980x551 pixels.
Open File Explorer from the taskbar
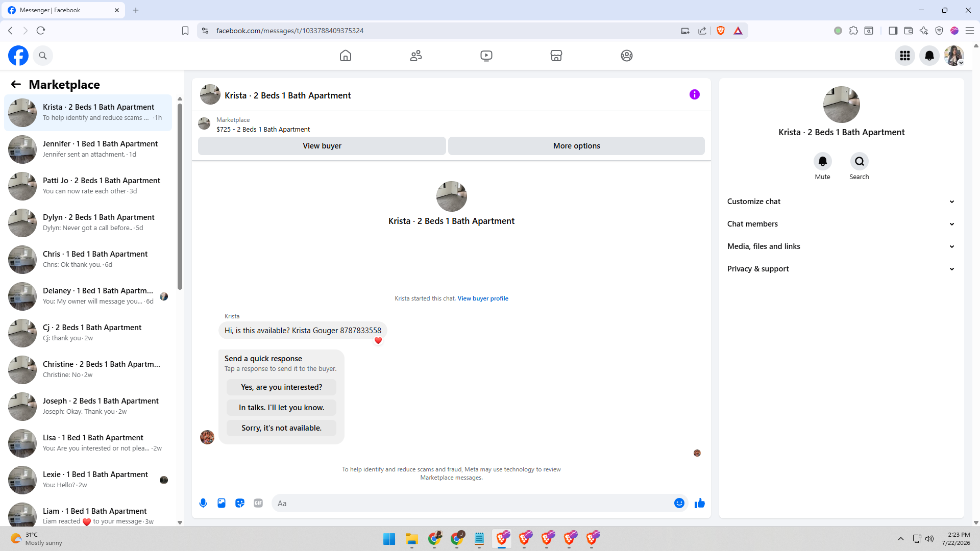click(412, 539)
